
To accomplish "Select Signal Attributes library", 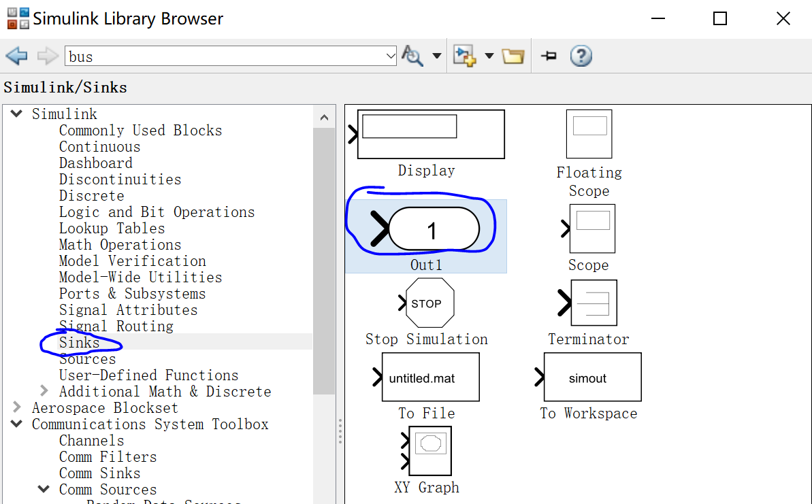I will tap(129, 309).
